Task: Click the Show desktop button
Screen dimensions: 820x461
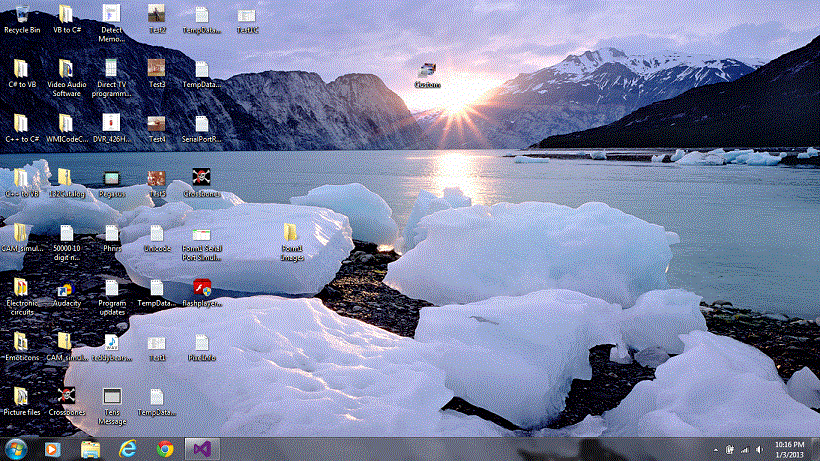Action: click(x=815, y=450)
